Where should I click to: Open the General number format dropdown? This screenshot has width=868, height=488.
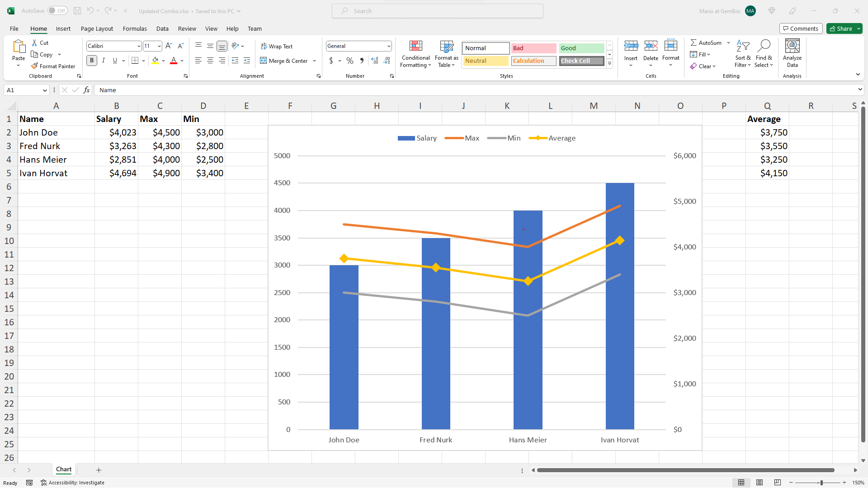point(388,46)
